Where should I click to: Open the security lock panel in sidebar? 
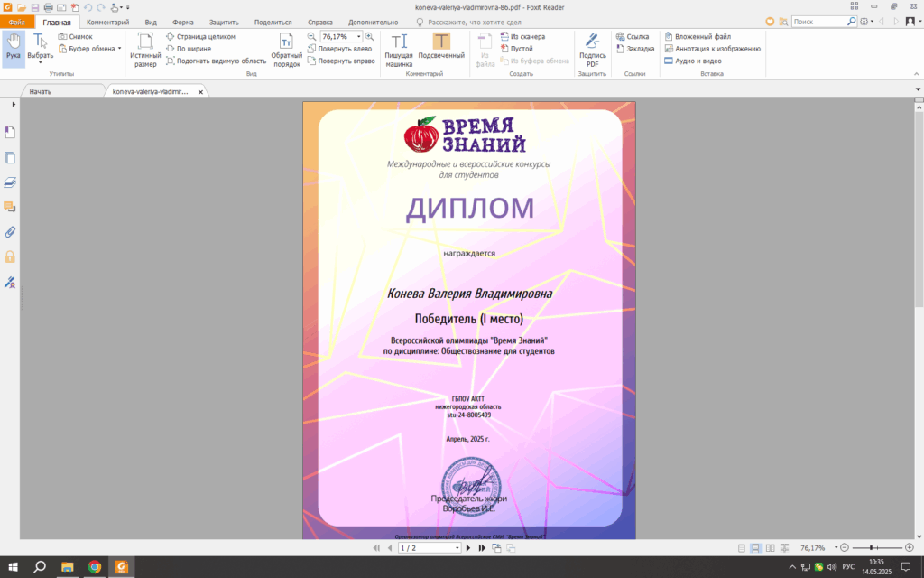click(10, 256)
